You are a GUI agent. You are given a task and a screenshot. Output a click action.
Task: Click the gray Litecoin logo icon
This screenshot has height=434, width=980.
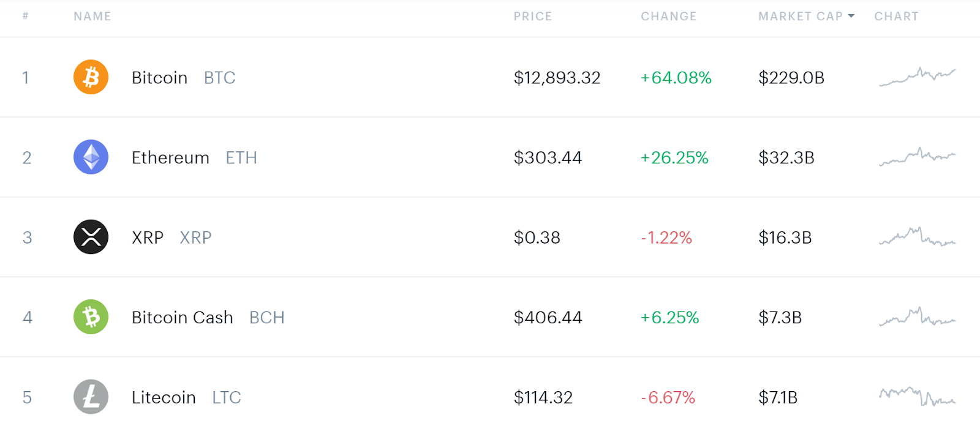click(x=91, y=397)
